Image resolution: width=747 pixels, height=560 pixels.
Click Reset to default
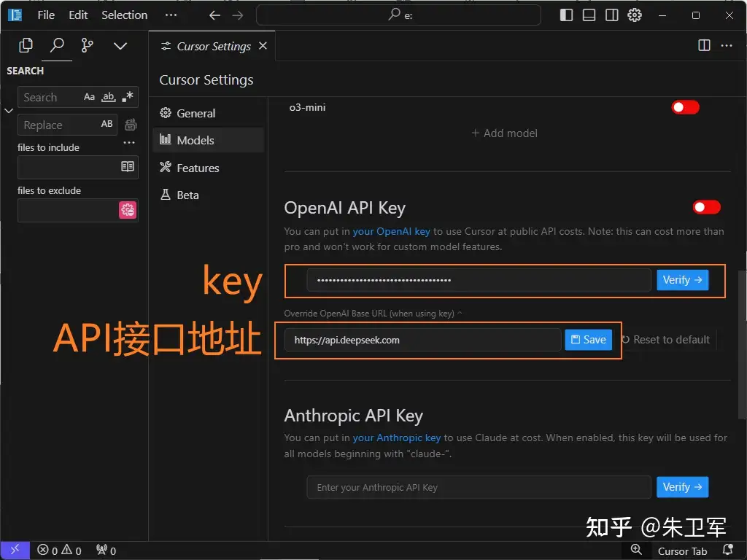pos(665,340)
